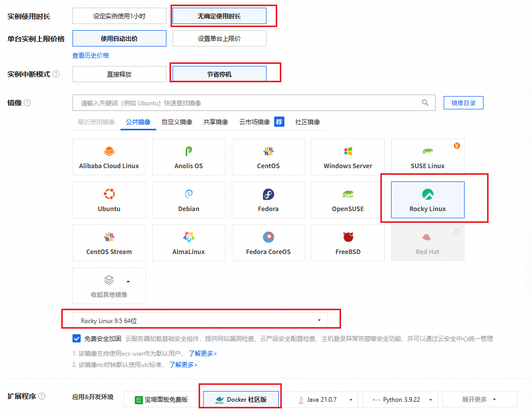Choose the Debian operating system image
The width and height of the screenshot is (532, 414).
click(x=188, y=200)
